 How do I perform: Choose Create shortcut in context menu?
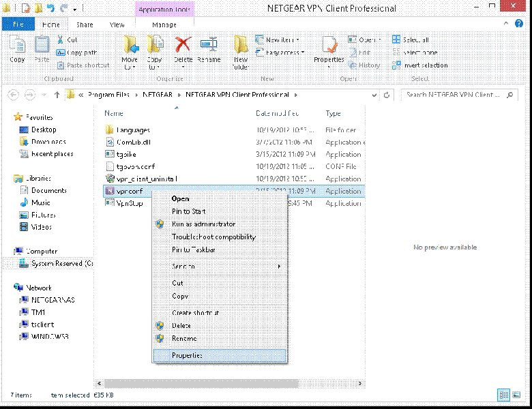[x=220, y=313]
